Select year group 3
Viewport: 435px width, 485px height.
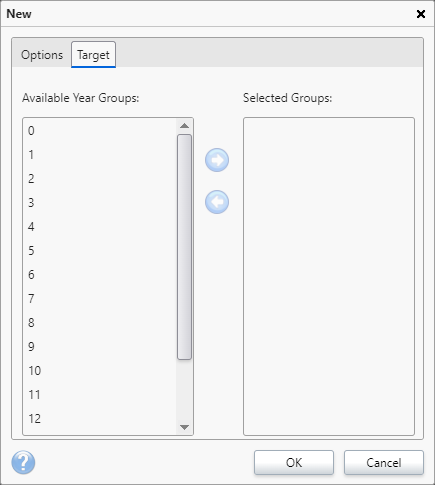(x=99, y=203)
